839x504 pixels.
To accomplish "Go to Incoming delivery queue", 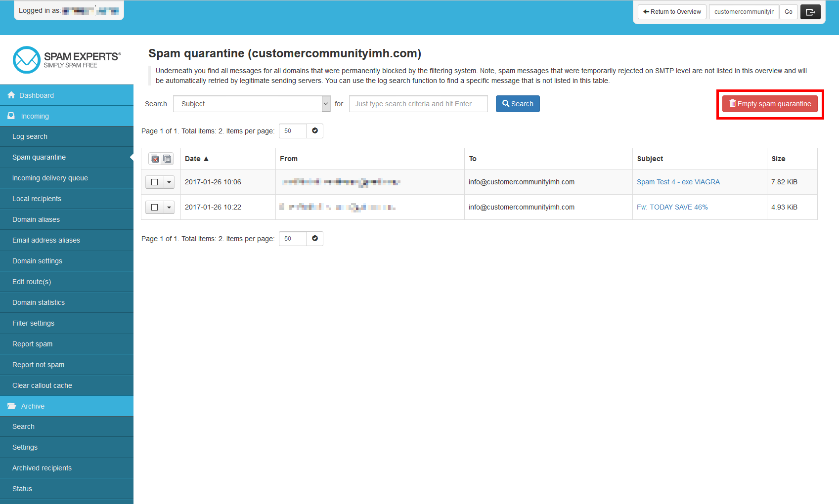I will 50,178.
